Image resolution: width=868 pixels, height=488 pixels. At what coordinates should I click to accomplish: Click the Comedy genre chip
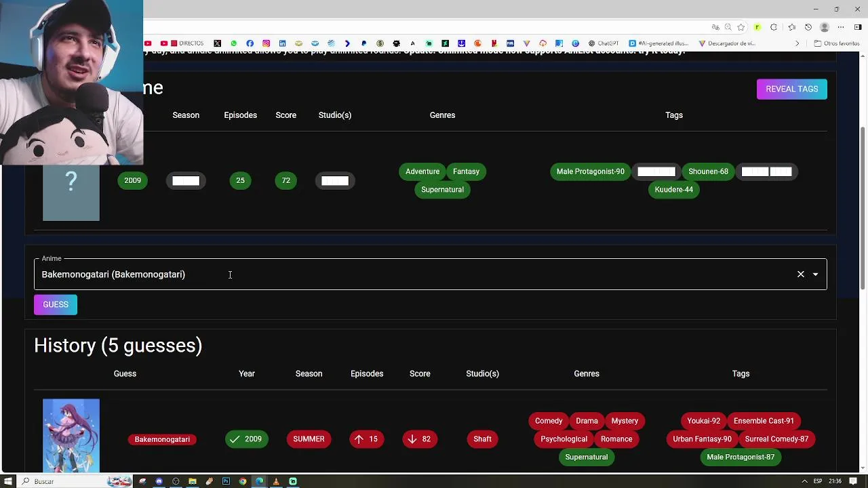[x=549, y=421]
